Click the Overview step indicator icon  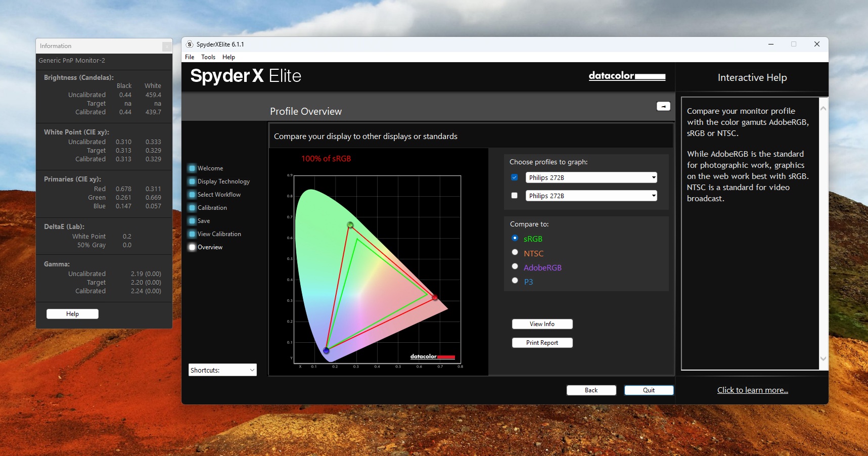pos(192,247)
